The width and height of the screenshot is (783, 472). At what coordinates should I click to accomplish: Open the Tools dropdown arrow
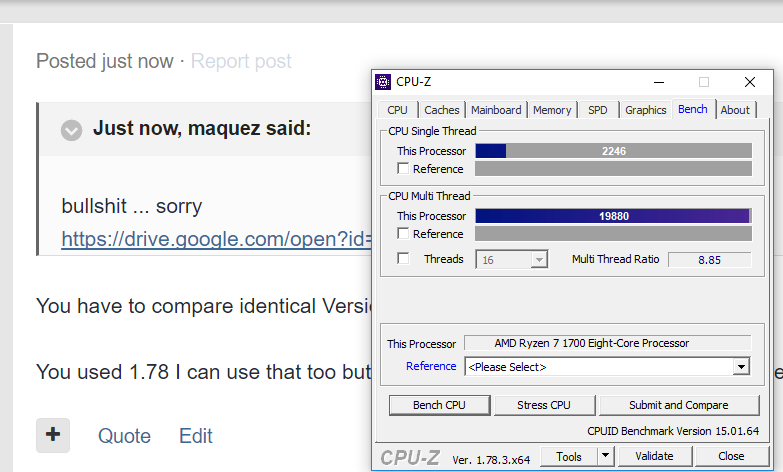pos(606,456)
